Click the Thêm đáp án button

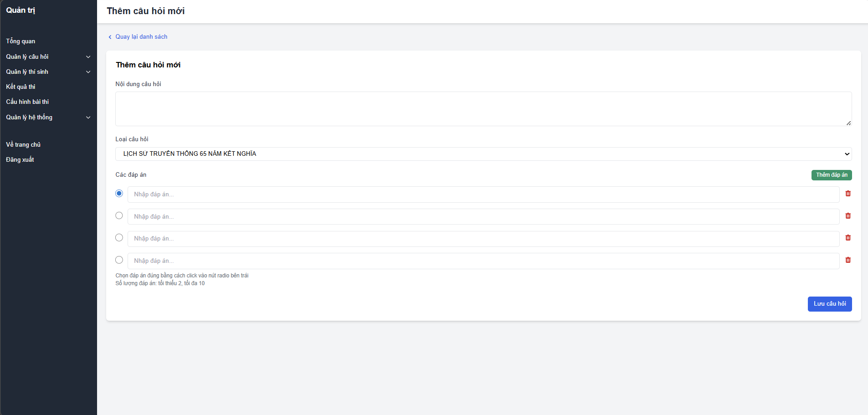pos(831,175)
